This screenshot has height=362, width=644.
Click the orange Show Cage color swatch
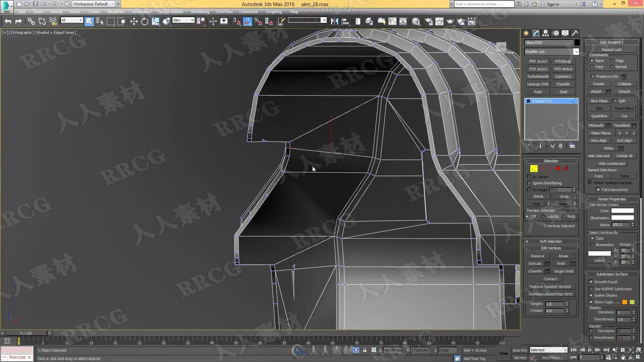(x=625, y=302)
